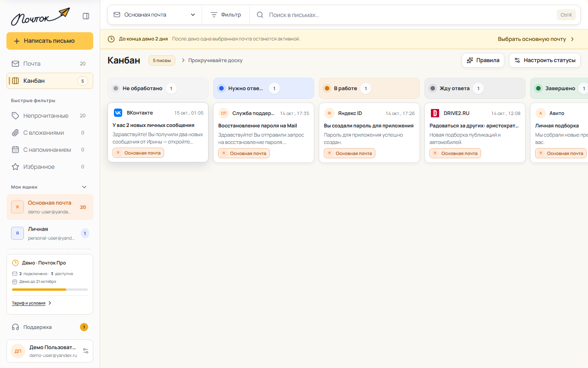Viewport: 588px width, 368px height.
Task: Click the calendar icon for С напоминанием
Action: tap(16, 149)
